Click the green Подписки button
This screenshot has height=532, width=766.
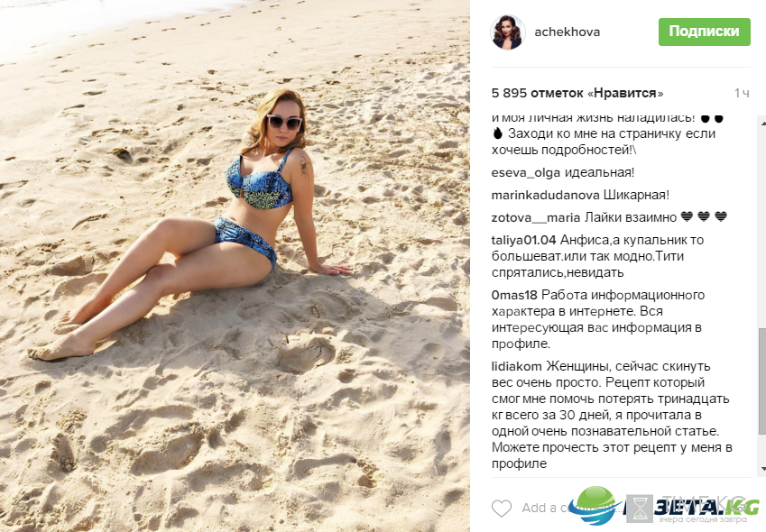click(x=704, y=32)
